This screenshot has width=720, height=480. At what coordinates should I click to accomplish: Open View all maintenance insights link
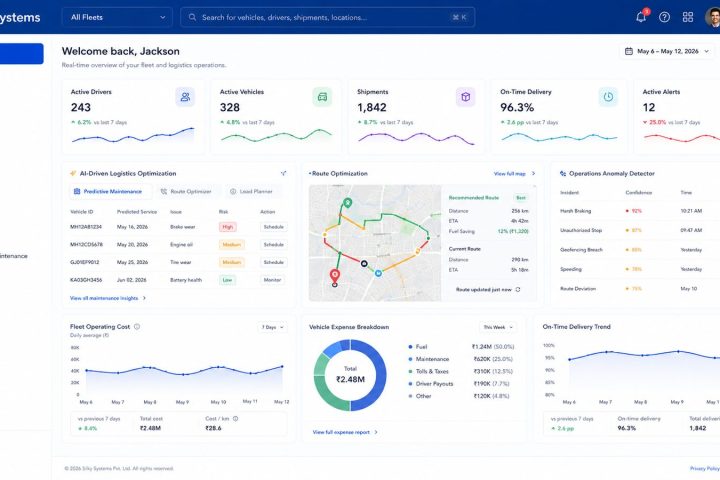pyautogui.click(x=107, y=298)
